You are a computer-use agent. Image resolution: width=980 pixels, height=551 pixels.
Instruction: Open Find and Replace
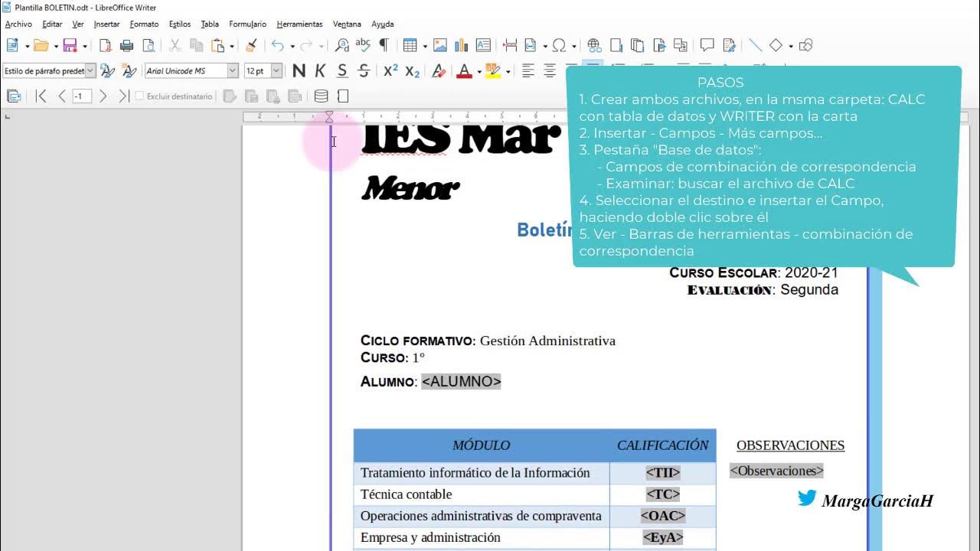pos(342,46)
